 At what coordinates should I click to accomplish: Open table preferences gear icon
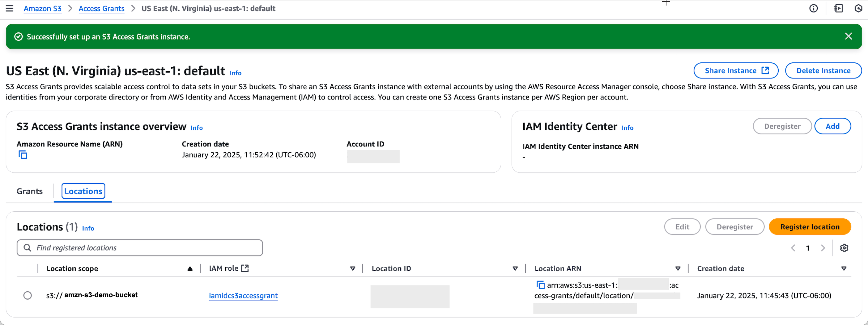click(844, 248)
